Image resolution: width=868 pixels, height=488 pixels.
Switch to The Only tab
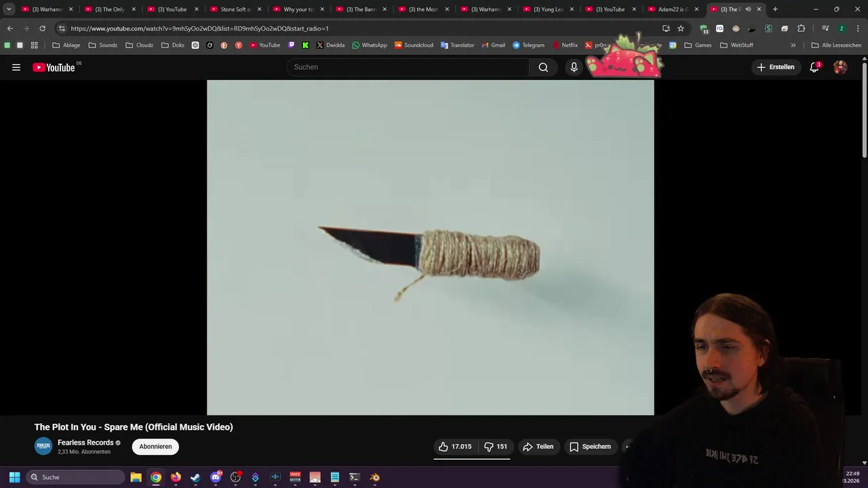(110, 9)
